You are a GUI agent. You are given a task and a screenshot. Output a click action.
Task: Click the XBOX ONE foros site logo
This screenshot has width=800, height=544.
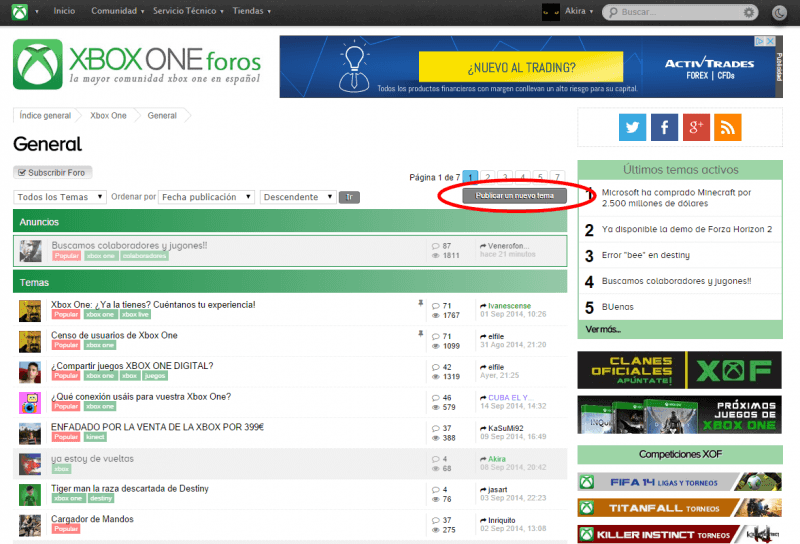137,64
